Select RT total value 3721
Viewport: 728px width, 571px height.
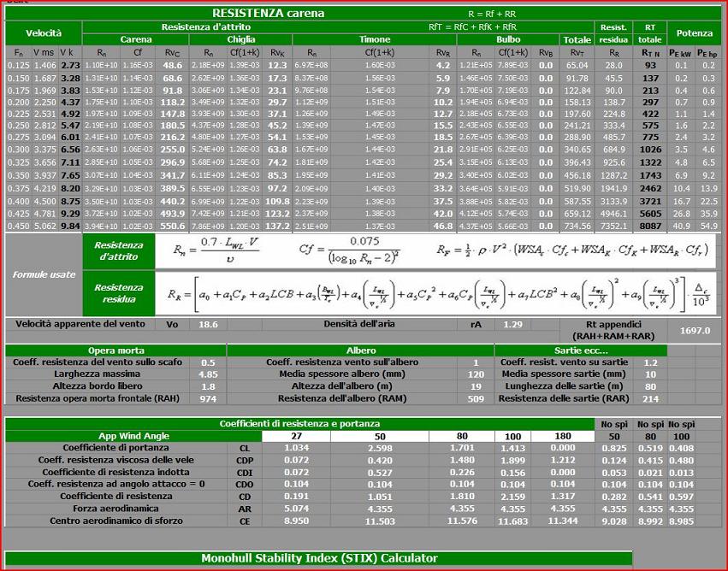pos(650,202)
